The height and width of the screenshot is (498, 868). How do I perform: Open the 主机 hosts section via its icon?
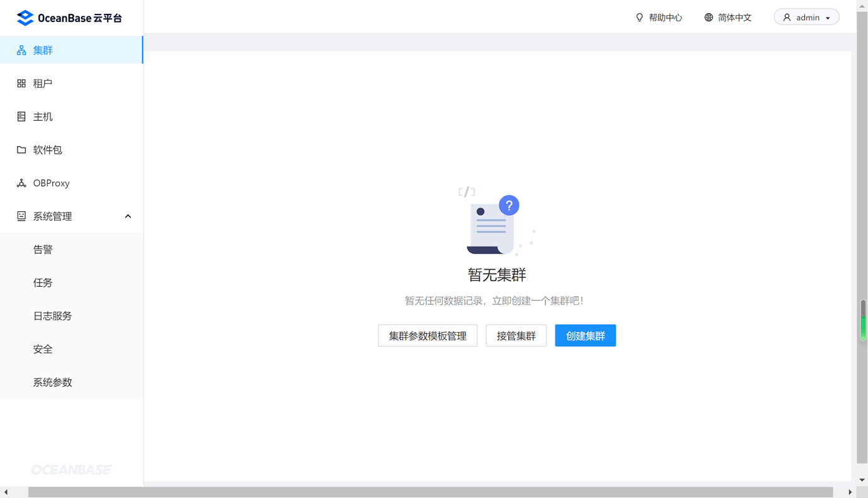pos(21,116)
